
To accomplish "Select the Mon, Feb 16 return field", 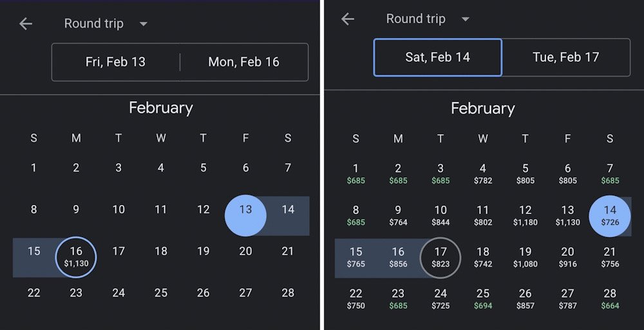I will point(244,62).
